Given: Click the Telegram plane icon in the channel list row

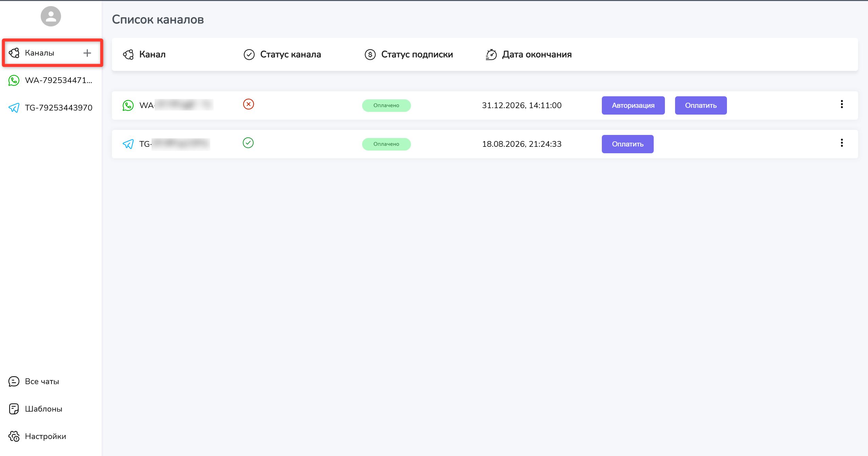Looking at the screenshot, I should pos(128,144).
